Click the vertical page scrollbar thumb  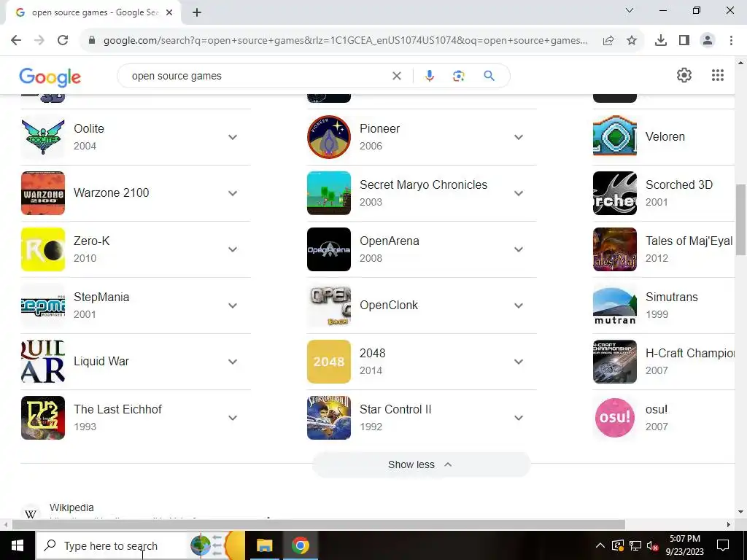(740, 219)
